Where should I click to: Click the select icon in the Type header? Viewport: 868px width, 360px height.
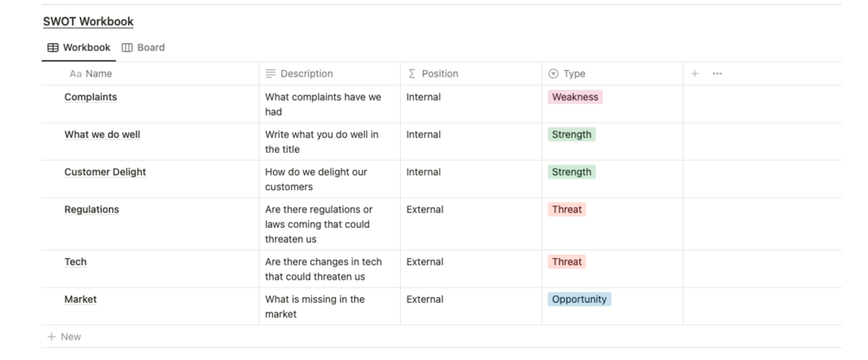[x=554, y=74]
